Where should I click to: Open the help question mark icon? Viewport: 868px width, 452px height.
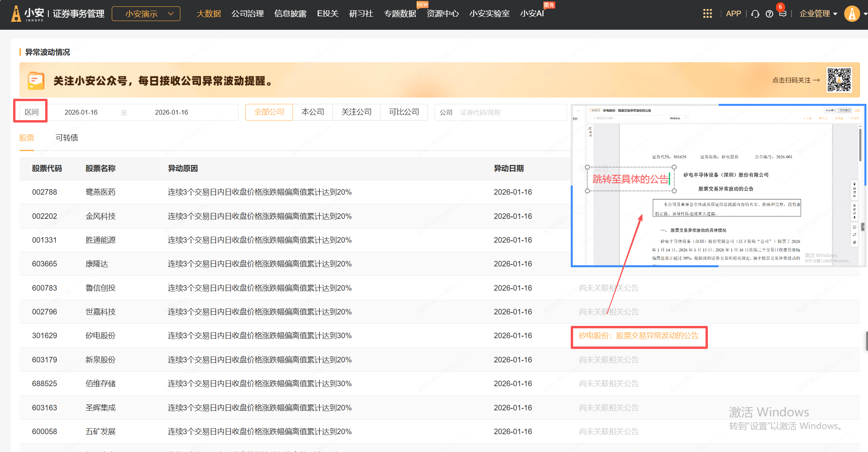769,14
